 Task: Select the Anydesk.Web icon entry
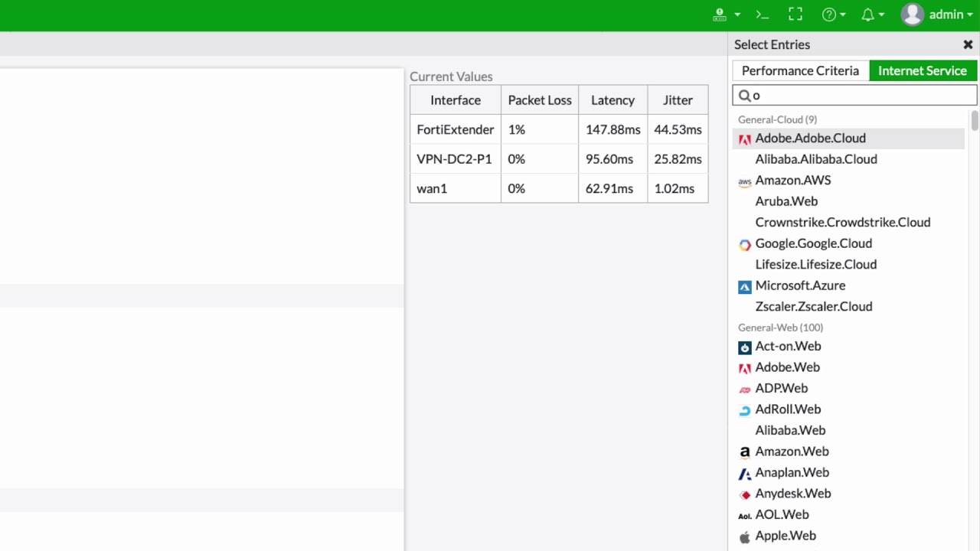(744, 494)
